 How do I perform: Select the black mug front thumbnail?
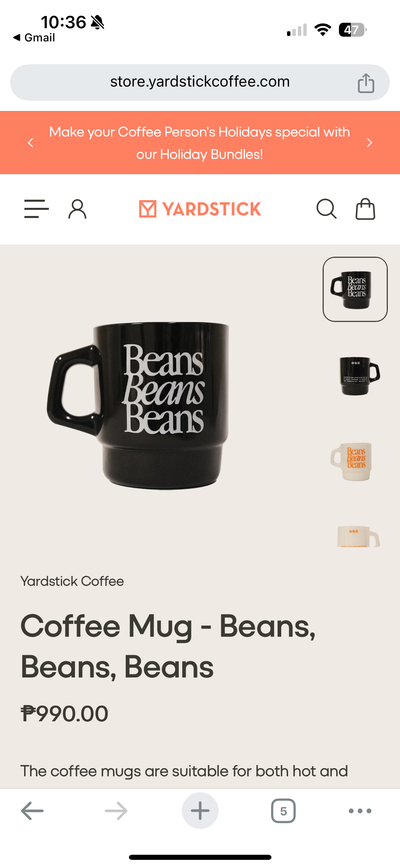coord(355,289)
